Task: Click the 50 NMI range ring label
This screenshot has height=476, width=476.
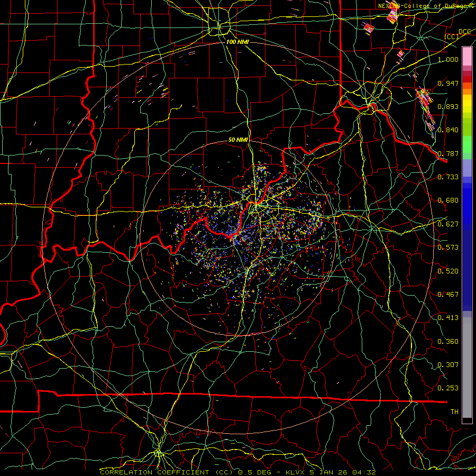Action: tap(238, 140)
